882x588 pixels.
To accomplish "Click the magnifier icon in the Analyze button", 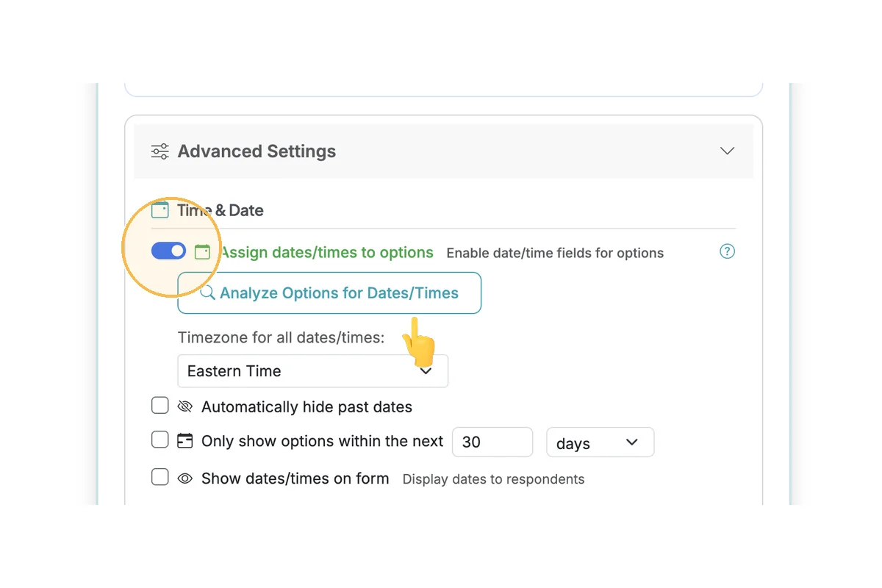I will click(x=207, y=293).
